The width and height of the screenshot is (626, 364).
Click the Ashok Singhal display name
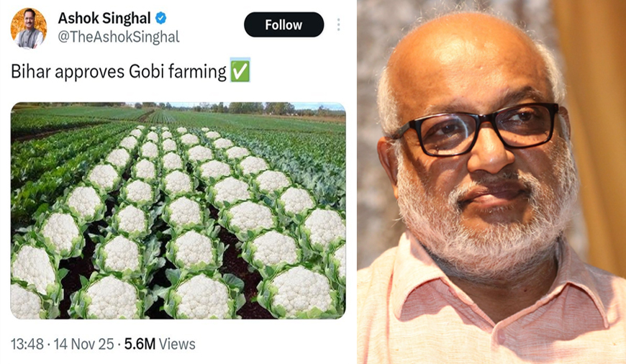point(104,18)
